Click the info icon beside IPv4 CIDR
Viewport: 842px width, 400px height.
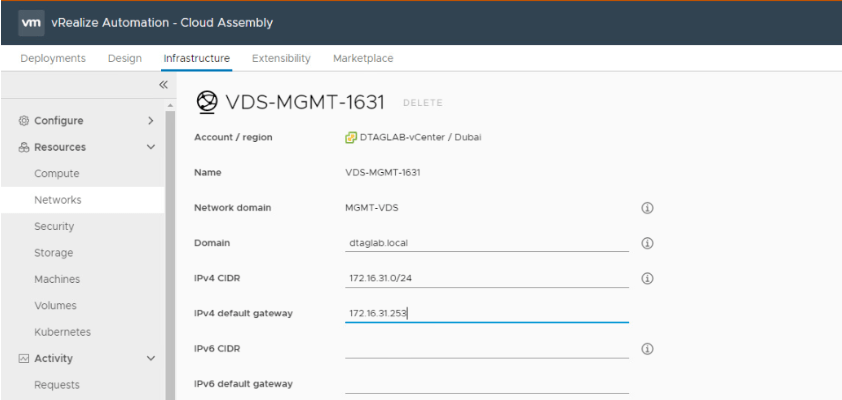[647, 278]
